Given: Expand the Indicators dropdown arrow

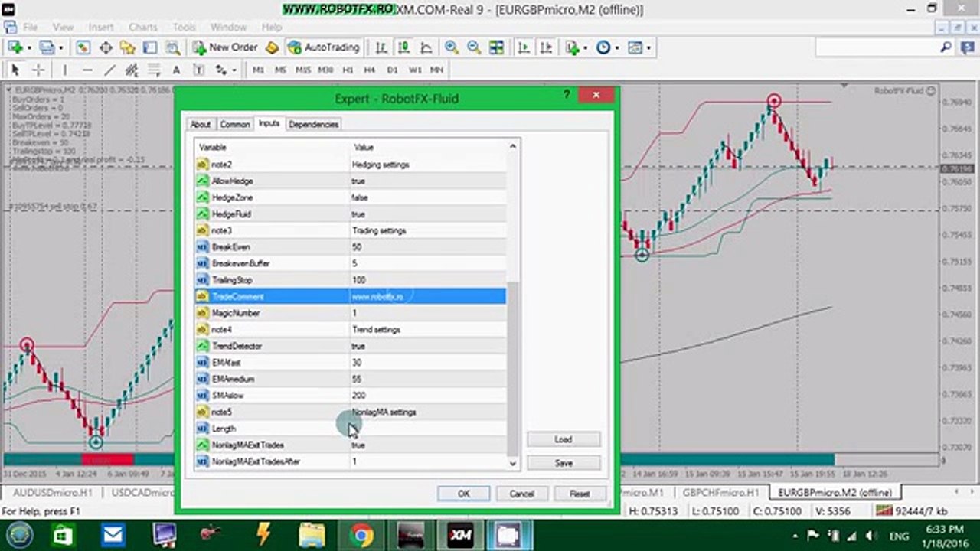Looking at the screenshot, I should point(586,47).
